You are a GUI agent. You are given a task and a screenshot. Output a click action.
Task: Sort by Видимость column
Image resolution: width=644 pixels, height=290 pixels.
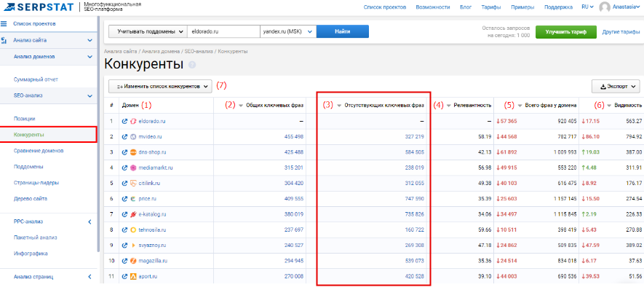click(609, 106)
